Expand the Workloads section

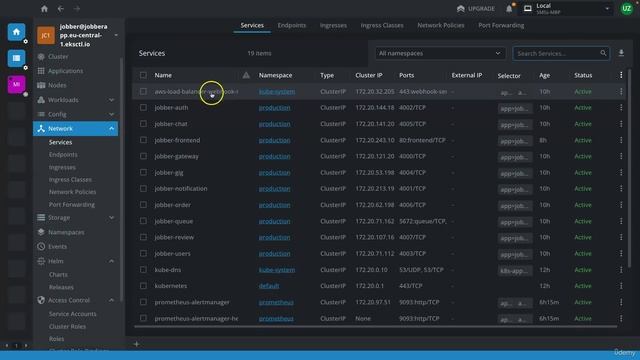coord(76,100)
